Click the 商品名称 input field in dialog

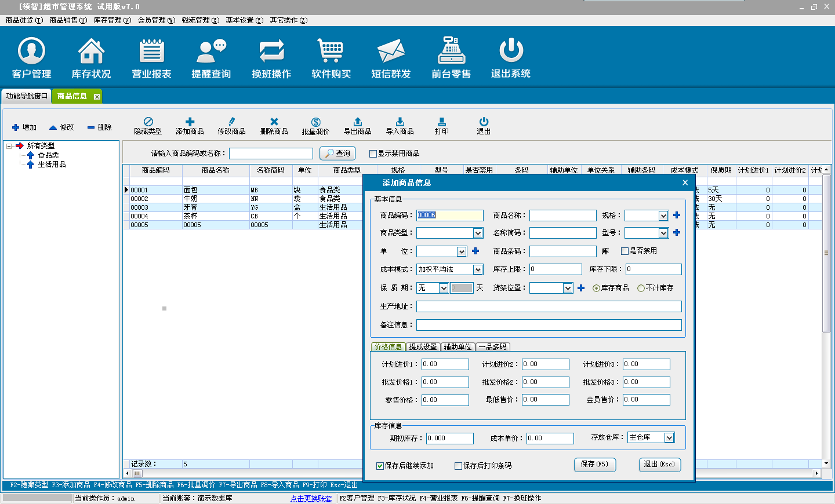coord(562,216)
